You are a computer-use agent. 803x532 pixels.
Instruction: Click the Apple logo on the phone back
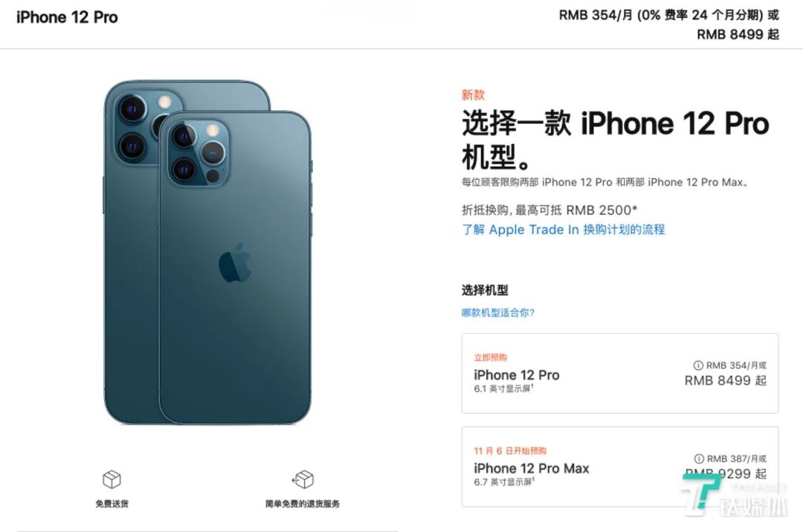(x=235, y=264)
